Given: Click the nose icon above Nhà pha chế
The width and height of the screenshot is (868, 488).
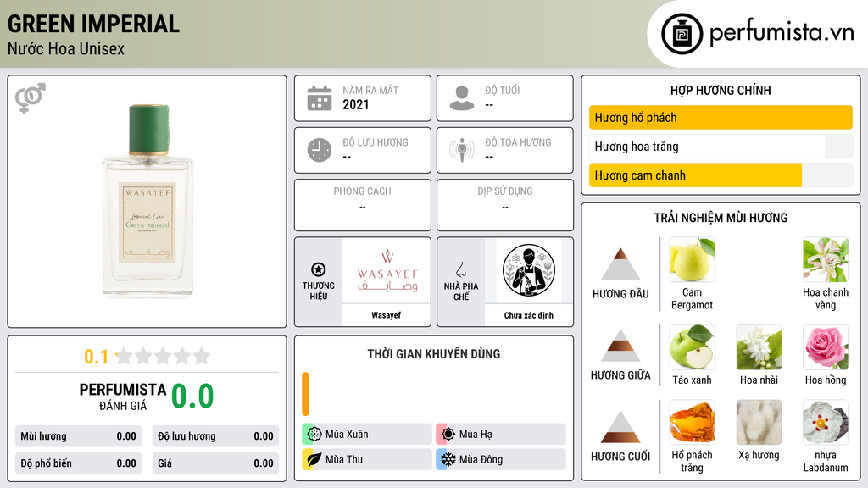Looking at the screenshot, I should point(460,269).
